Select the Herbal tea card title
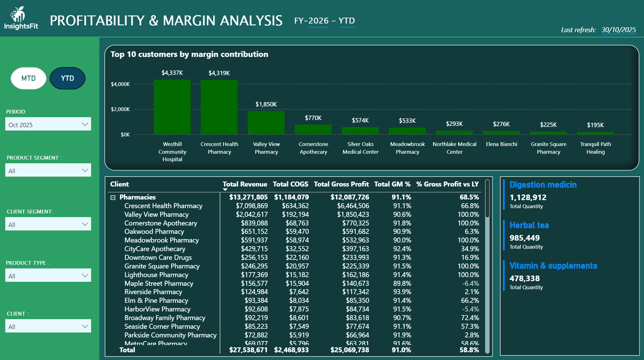Image resolution: width=644 pixels, height=360 pixels. (529, 225)
